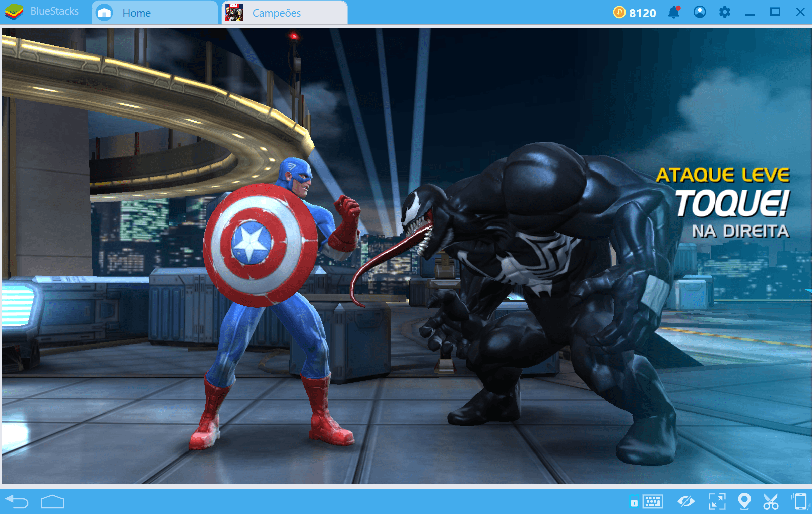Take a screenshot with the scissors icon
This screenshot has height=514, width=812.
771,501
